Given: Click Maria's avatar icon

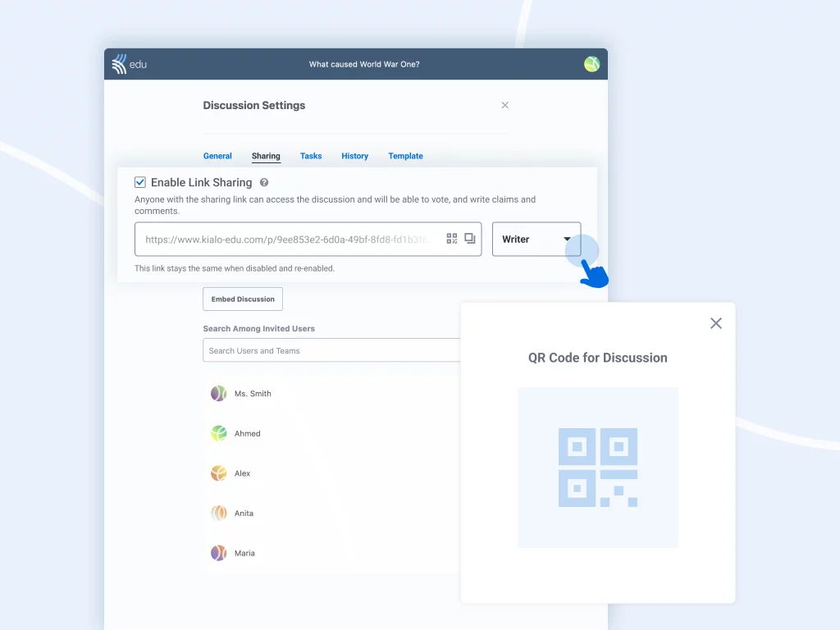Looking at the screenshot, I should tap(218, 553).
